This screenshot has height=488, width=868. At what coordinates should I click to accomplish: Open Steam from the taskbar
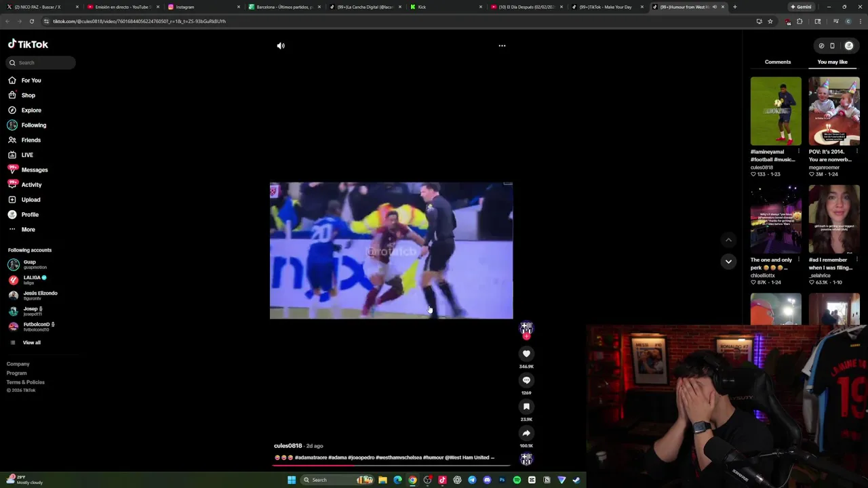(576, 480)
